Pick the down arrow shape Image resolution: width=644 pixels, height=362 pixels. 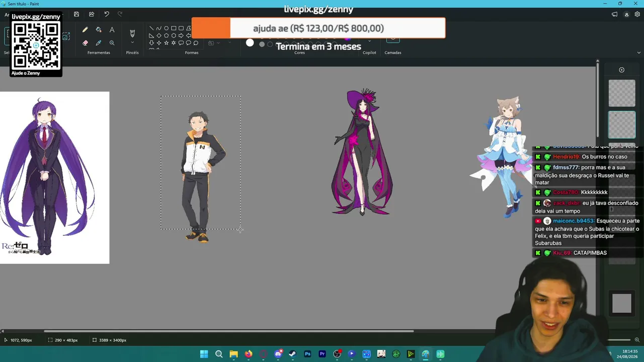coord(151,43)
